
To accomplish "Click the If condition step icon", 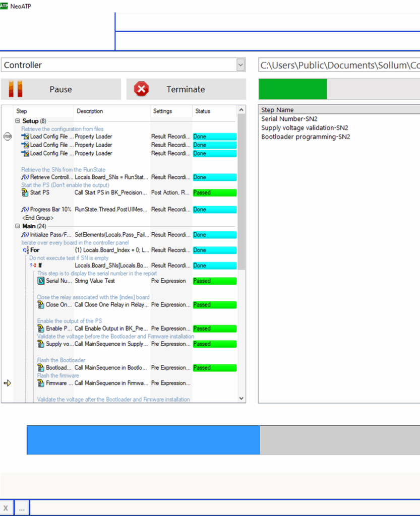I will coord(33,265).
